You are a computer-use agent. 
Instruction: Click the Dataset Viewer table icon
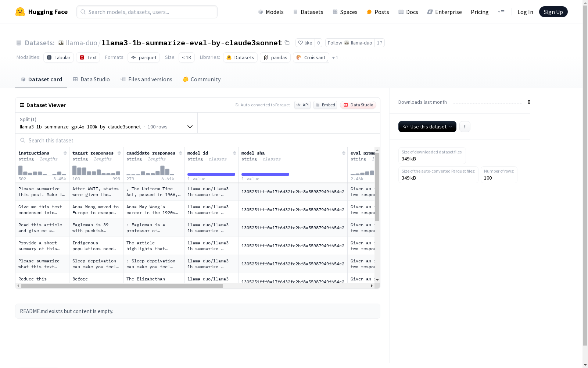point(22,105)
